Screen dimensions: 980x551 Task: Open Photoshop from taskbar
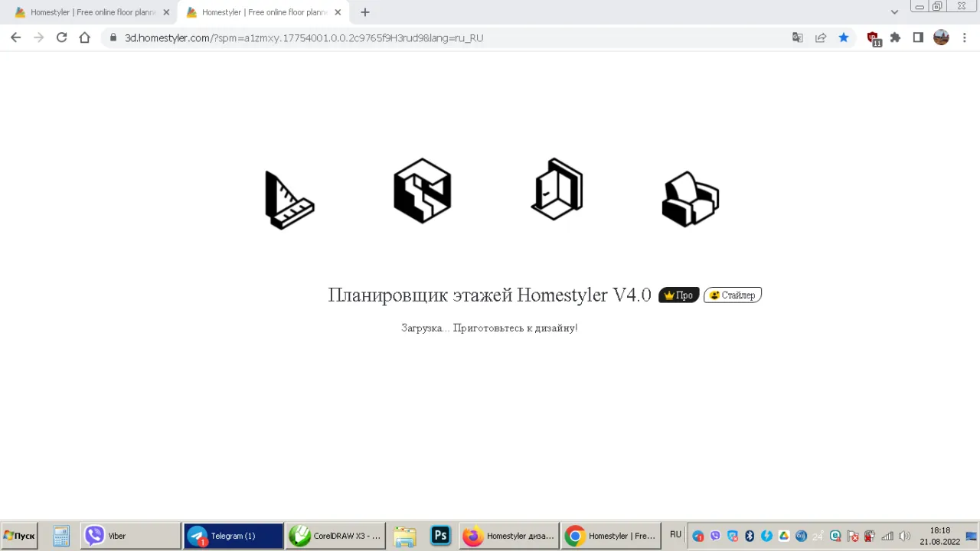440,536
